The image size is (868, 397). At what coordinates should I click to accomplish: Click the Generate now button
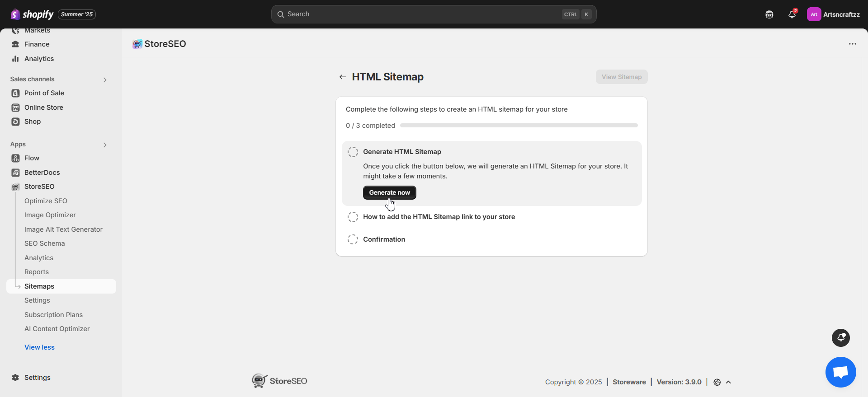pos(389,192)
